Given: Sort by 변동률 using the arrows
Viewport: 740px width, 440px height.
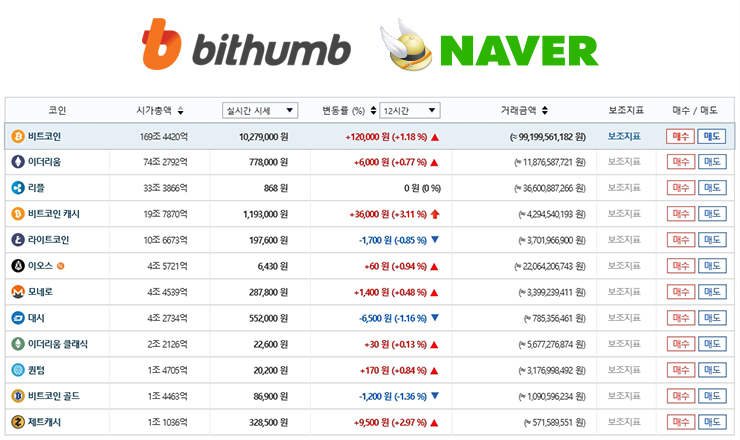Looking at the screenshot, I should tap(373, 110).
